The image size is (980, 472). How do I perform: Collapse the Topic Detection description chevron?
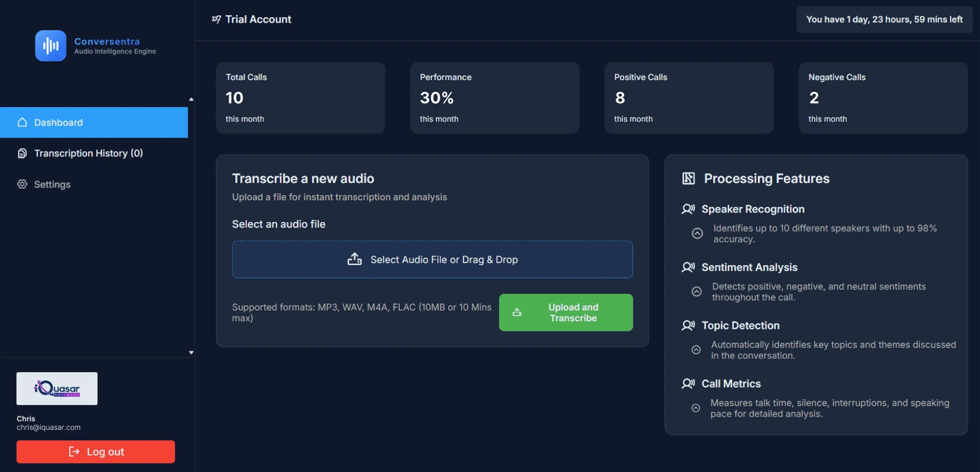click(x=696, y=350)
